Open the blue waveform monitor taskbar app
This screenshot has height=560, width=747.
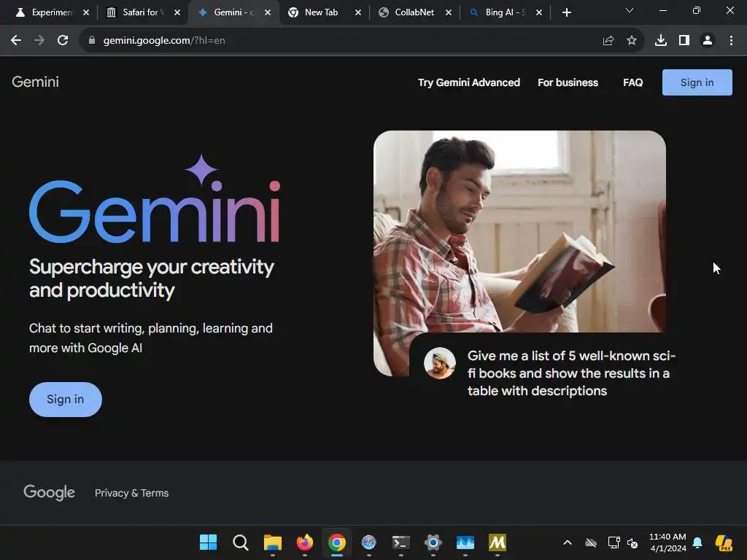(465, 542)
